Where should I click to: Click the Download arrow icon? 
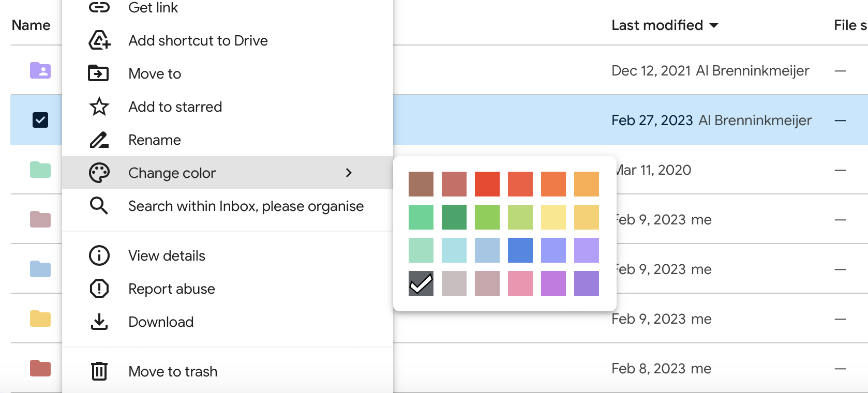[99, 322]
